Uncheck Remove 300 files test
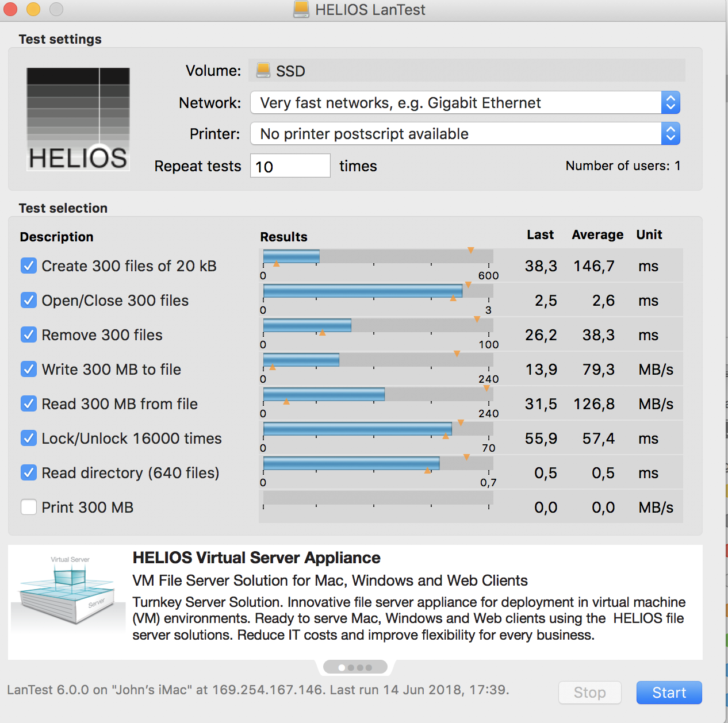The image size is (728, 723). click(29, 334)
